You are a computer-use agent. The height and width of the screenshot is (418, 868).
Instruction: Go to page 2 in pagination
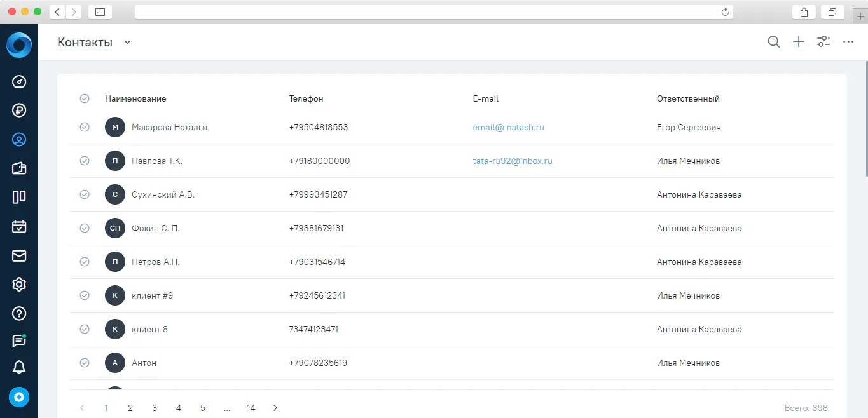[130, 408]
